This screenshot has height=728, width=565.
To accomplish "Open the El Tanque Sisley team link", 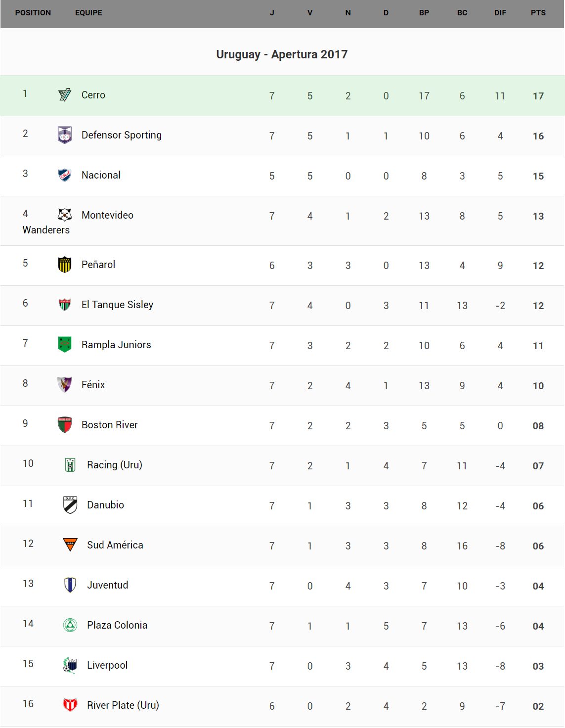I will click(117, 305).
